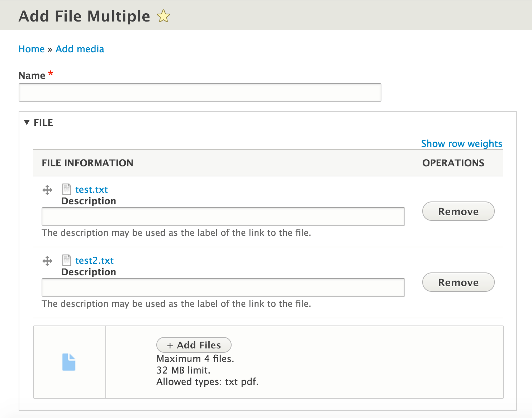Click the Description field for test2.txt
532x418 pixels.
coord(223,288)
